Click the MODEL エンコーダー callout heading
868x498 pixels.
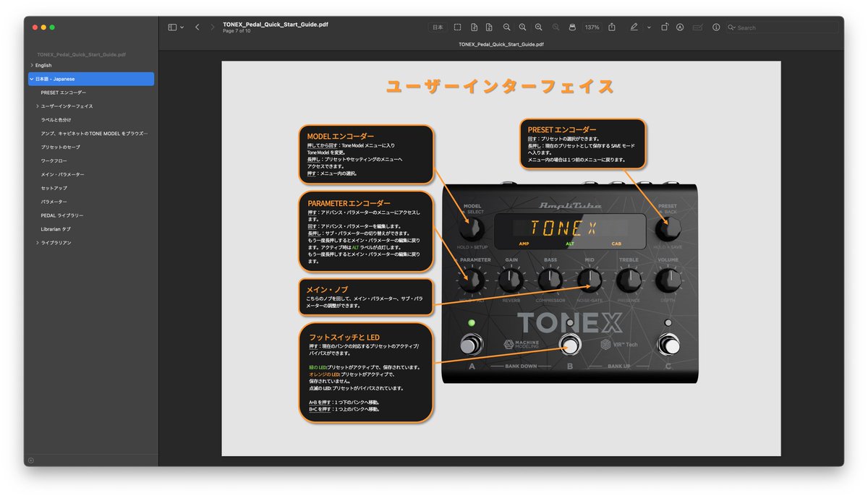pos(341,136)
